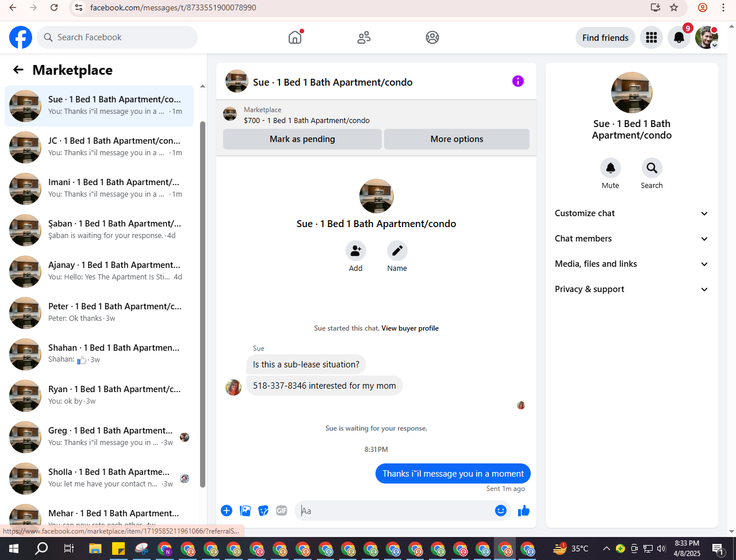Open Şaban's apartment conversation
This screenshot has width=736, height=560.
click(x=99, y=230)
